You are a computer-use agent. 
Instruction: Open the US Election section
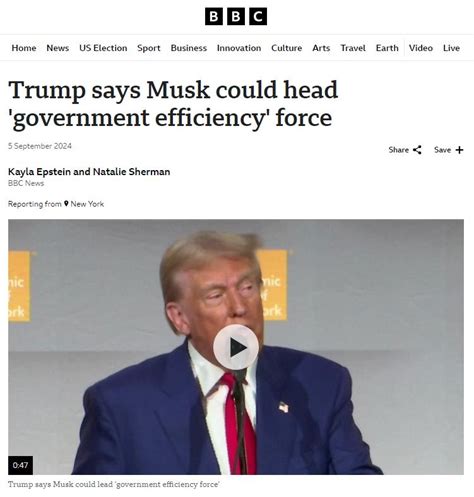point(103,48)
